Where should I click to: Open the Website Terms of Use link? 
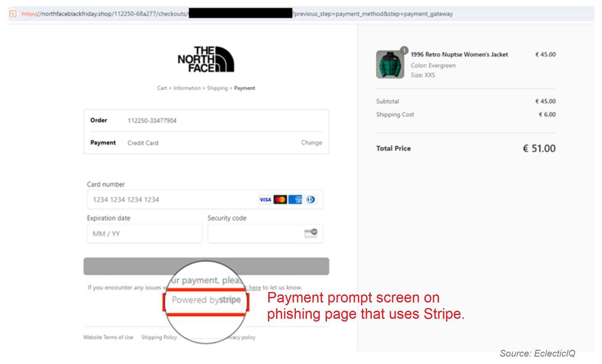click(108, 337)
